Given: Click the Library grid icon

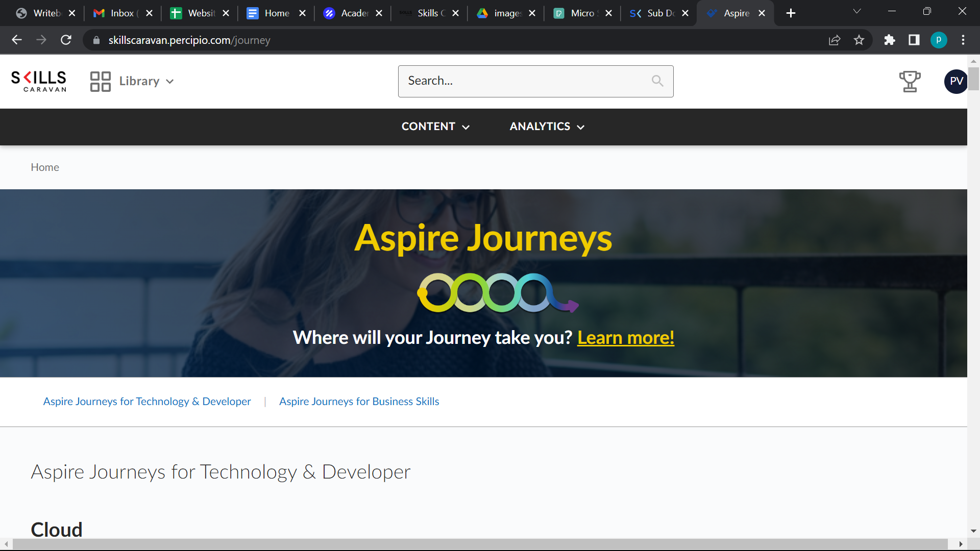Looking at the screenshot, I should [100, 81].
